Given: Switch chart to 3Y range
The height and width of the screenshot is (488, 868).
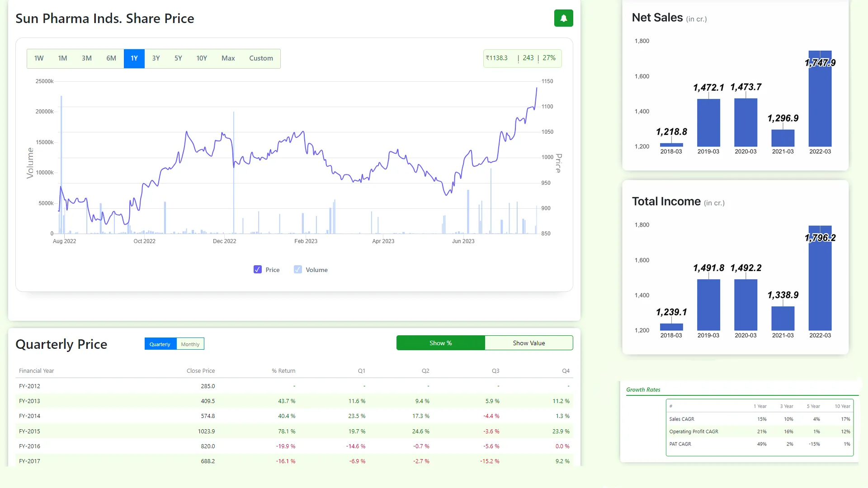Looking at the screenshot, I should [x=156, y=58].
